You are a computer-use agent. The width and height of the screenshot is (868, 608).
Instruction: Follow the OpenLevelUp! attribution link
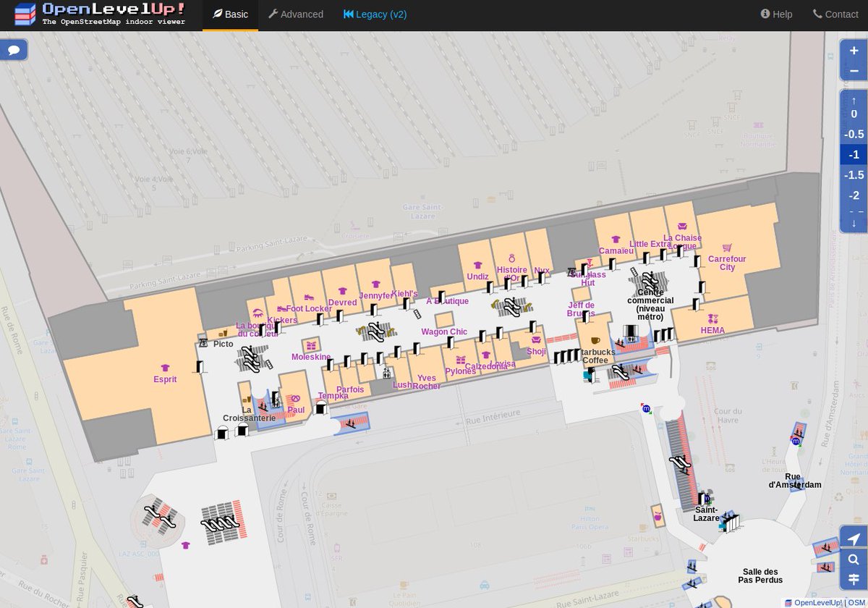(818, 602)
